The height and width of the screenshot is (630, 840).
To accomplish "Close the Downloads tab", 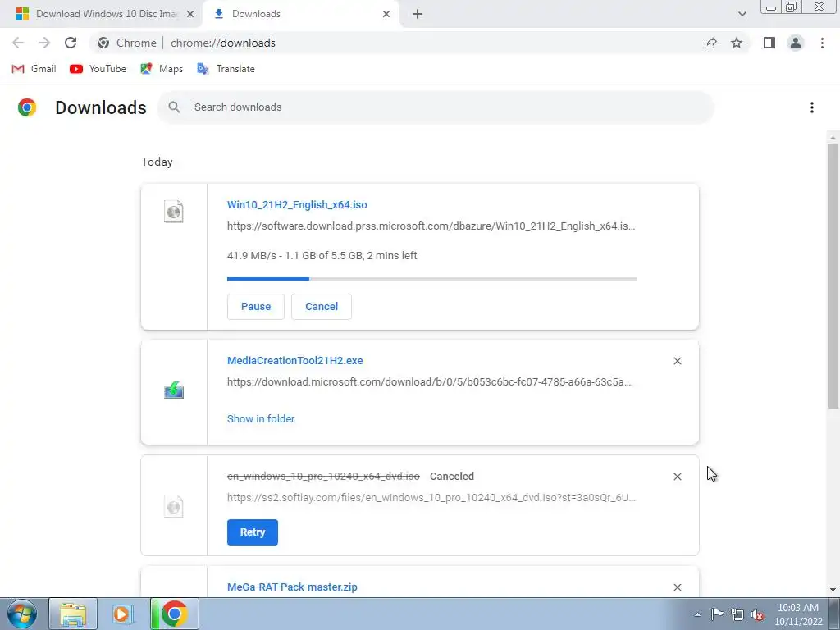I will click(386, 14).
